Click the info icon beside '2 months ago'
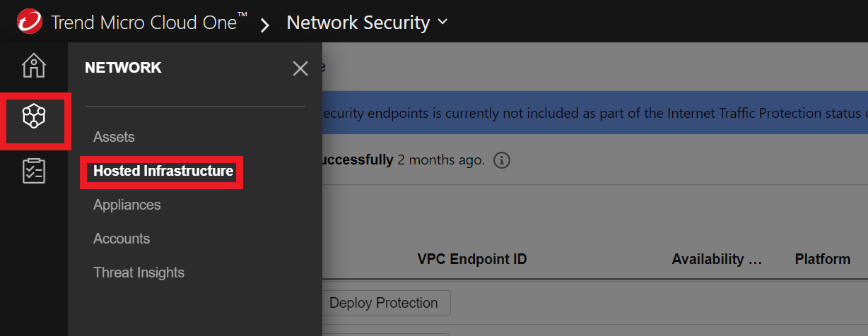 (501, 160)
